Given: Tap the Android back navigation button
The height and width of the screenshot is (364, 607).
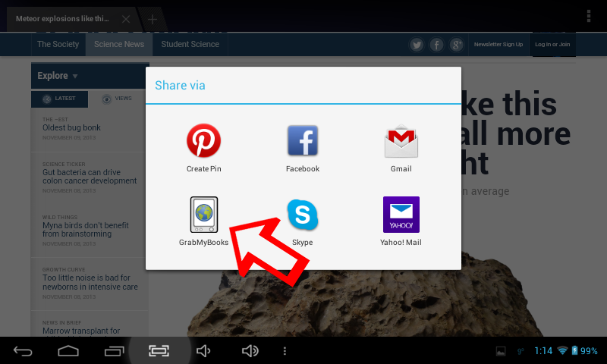Looking at the screenshot, I should pos(23,351).
